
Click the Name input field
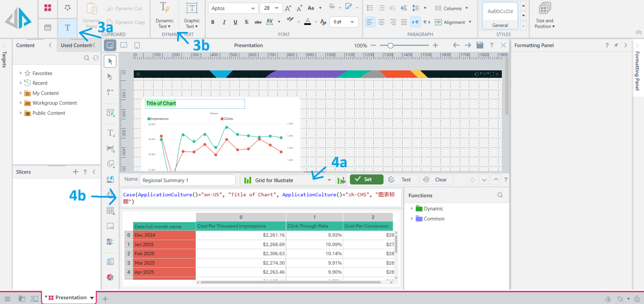187,180
